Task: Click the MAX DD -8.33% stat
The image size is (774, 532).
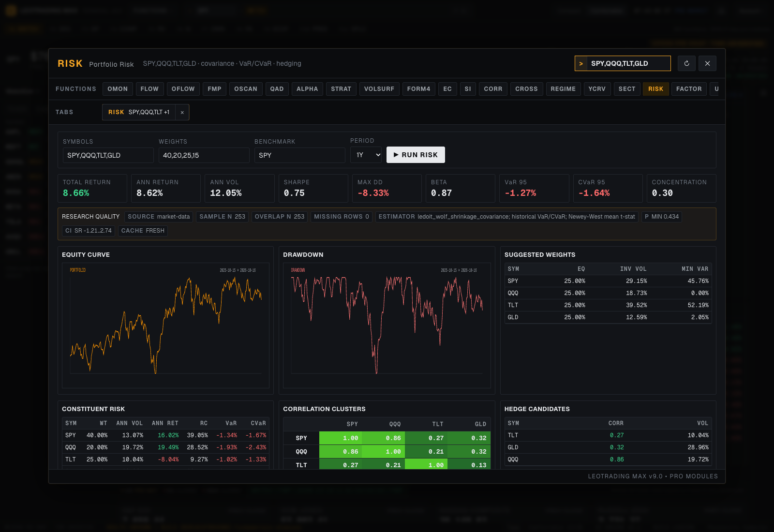Action: (387, 188)
